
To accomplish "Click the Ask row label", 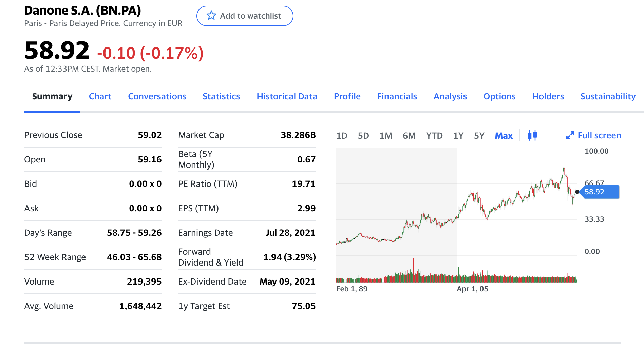I will click(31, 208).
